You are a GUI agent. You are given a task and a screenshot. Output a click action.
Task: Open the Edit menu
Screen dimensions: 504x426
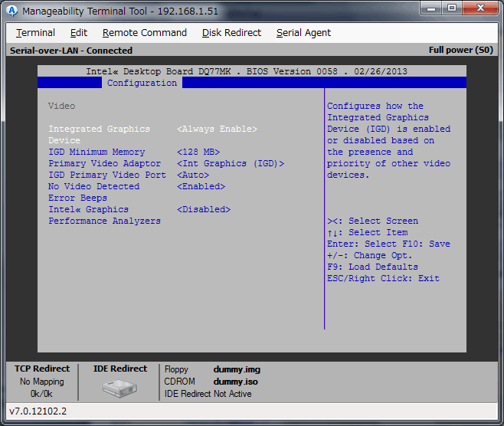pos(79,33)
